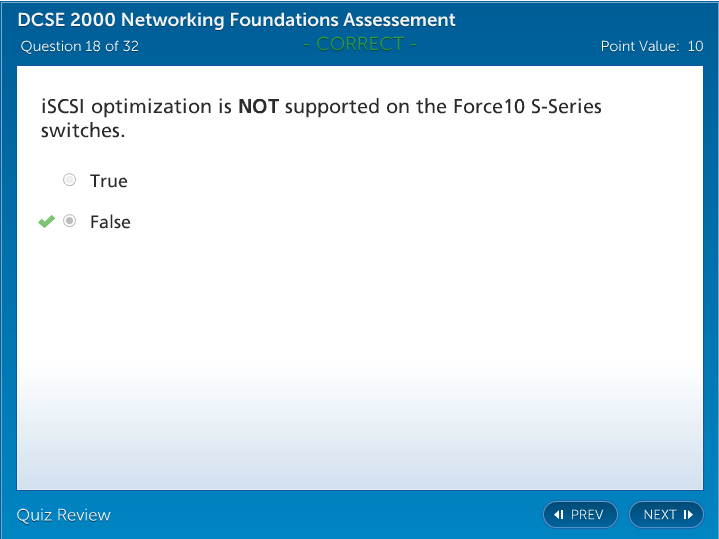Click the "True" answer text
Screen dimensions: 719x539
point(109,181)
